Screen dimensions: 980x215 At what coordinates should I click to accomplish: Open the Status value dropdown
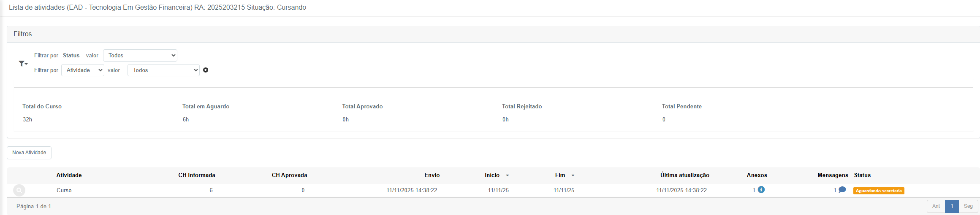(x=140, y=55)
